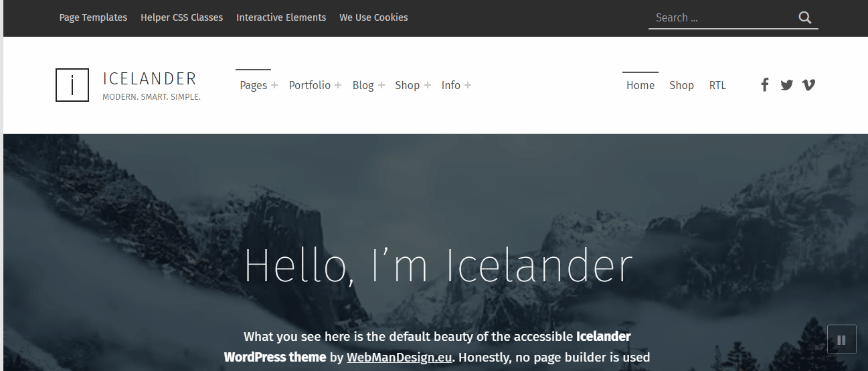Screen dimensions: 868x371
Task: Open the Pages menu item
Action: pos(253,85)
